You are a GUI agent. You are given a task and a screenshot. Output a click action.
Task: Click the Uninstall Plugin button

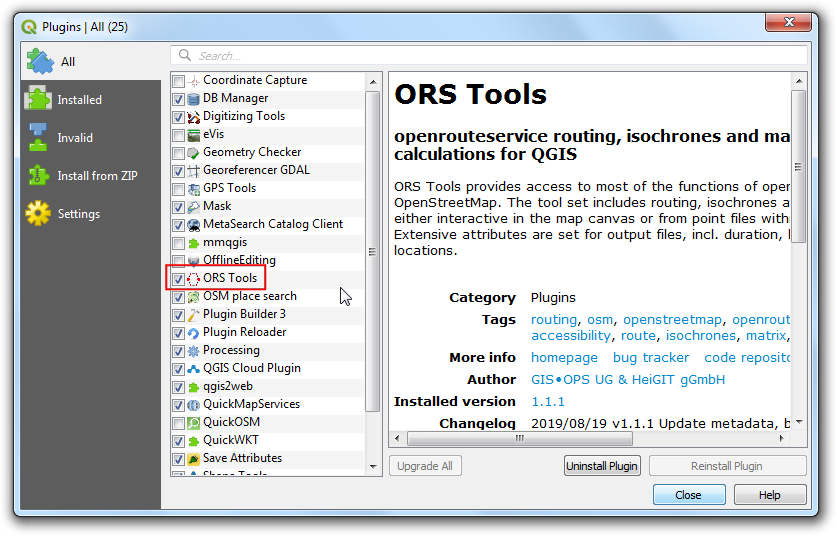[x=602, y=466]
